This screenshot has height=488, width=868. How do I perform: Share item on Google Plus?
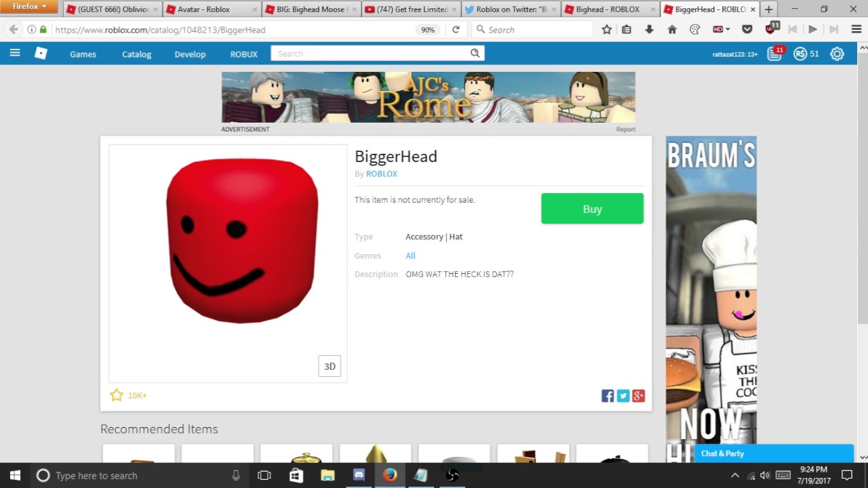tap(639, 396)
